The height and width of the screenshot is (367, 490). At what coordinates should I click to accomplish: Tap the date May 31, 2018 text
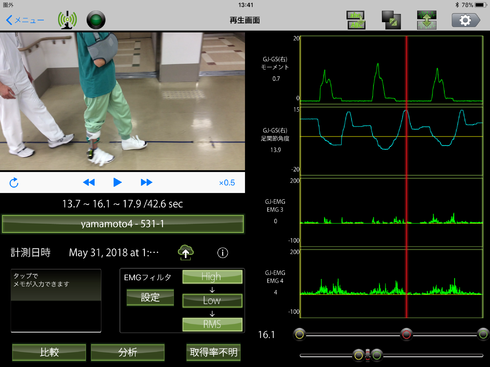(x=114, y=253)
